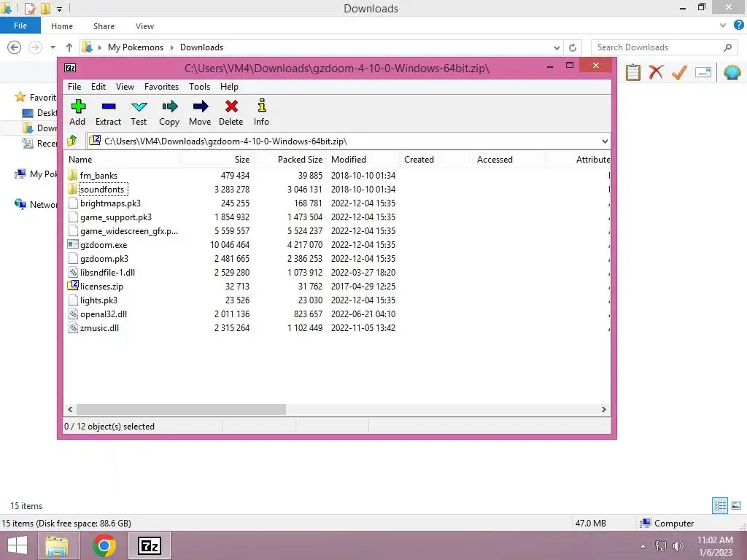Expand the Explorer ribbon chevron

pyautogui.click(x=723, y=26)
